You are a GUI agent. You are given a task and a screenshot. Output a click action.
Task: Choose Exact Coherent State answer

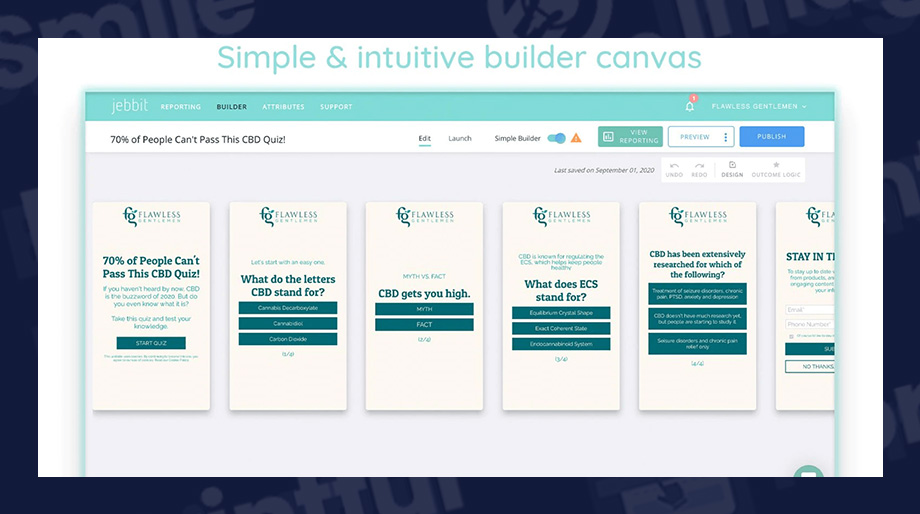(561, 329)
